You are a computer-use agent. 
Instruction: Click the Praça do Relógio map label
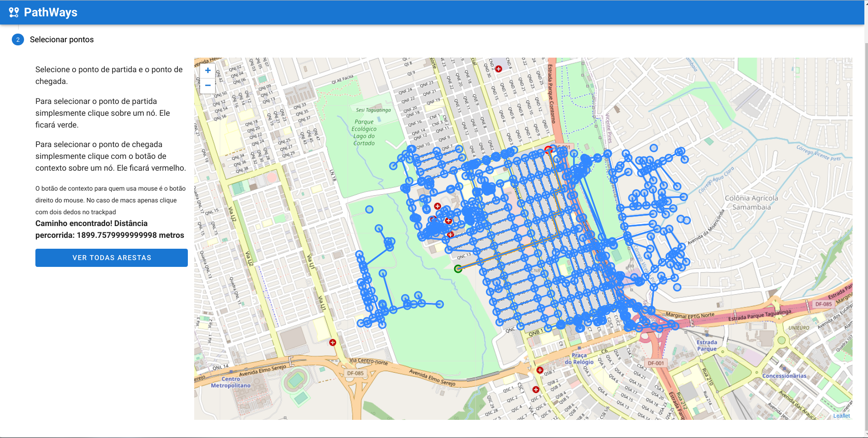click(x=579, y=359)
